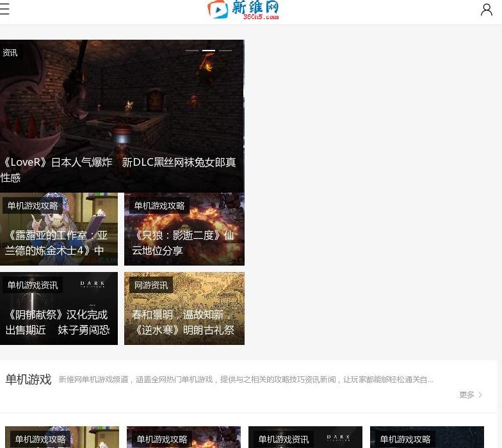
Task: Open the 《LoveR》日本人气爆炸 banner article
Action: [122, 116]
